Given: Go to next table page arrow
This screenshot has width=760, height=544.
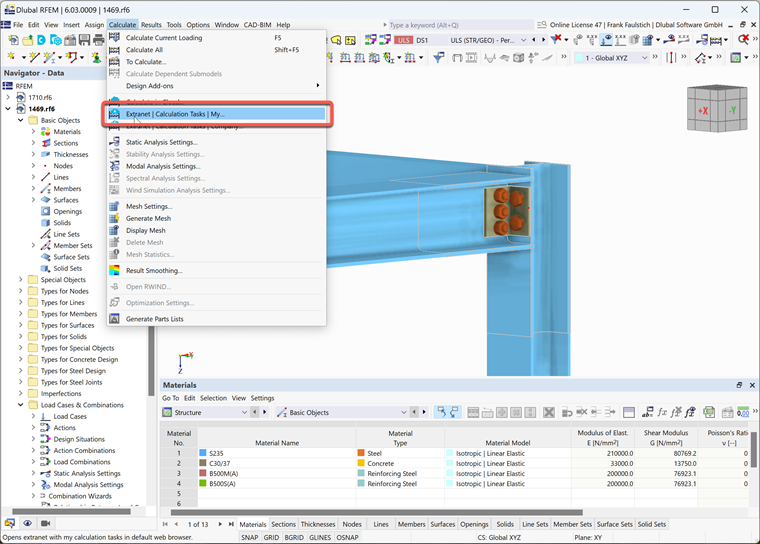Looking at the screenshot, I should [220, 524].
